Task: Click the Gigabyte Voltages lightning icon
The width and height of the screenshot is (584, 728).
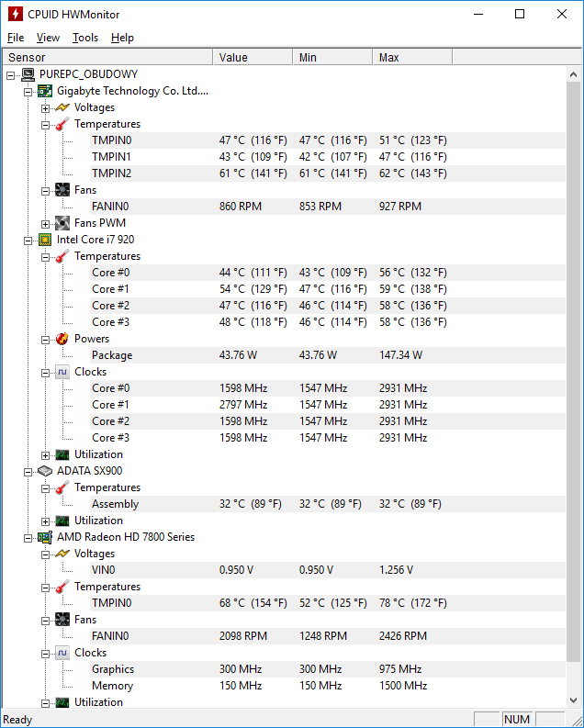Action: coord(62,107)
